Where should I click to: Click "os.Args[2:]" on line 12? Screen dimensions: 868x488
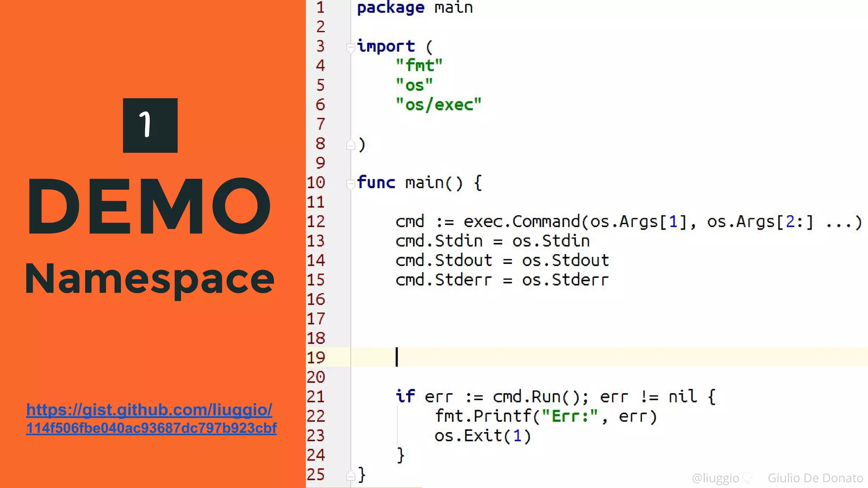click(760, 221)
